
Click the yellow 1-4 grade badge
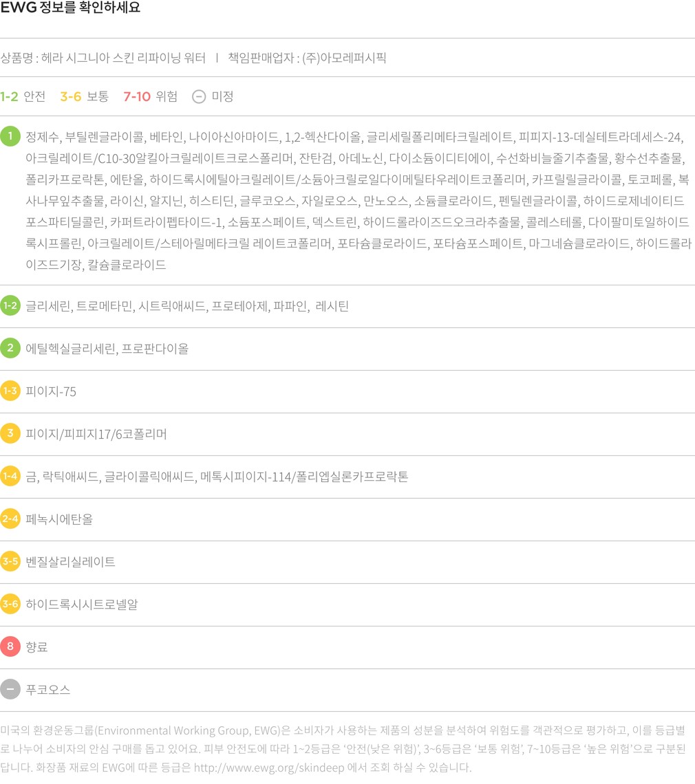click(10, 476)
